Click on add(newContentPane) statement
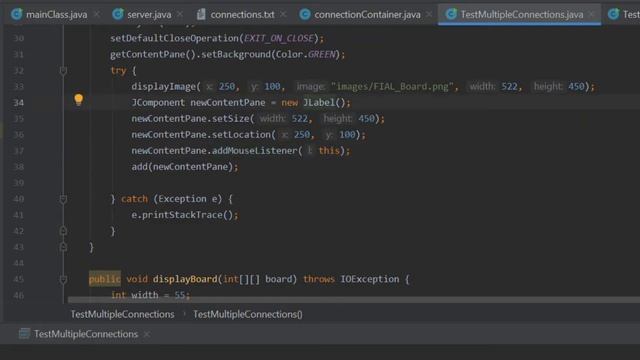Image resolution: width=640 pixels, height=360 pixels. pyautogui.click(x=184, y=167)
